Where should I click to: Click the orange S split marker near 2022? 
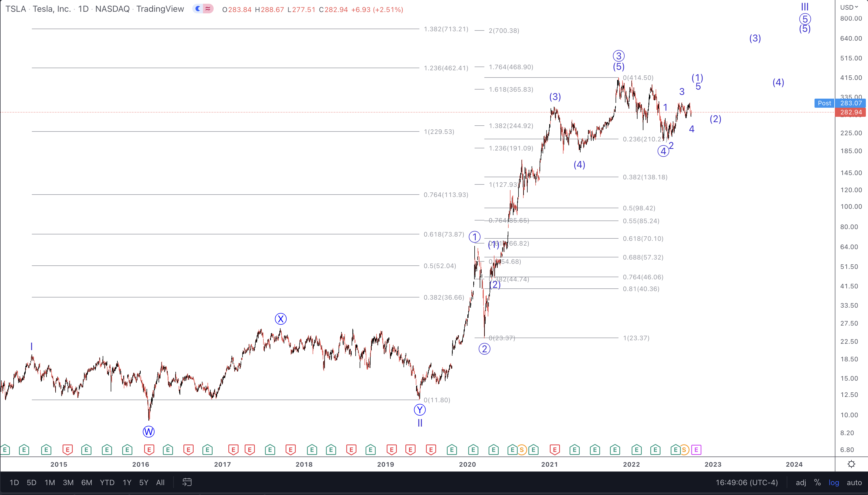point(684,450)
